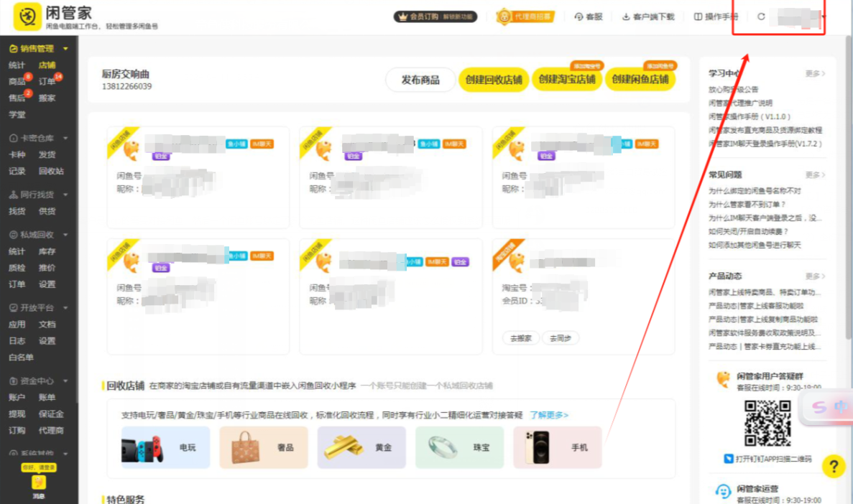Image resolution: width=853 pixels, height=504 pixels.
Task: Open the user account dropdown arrow
Action: 823,17
